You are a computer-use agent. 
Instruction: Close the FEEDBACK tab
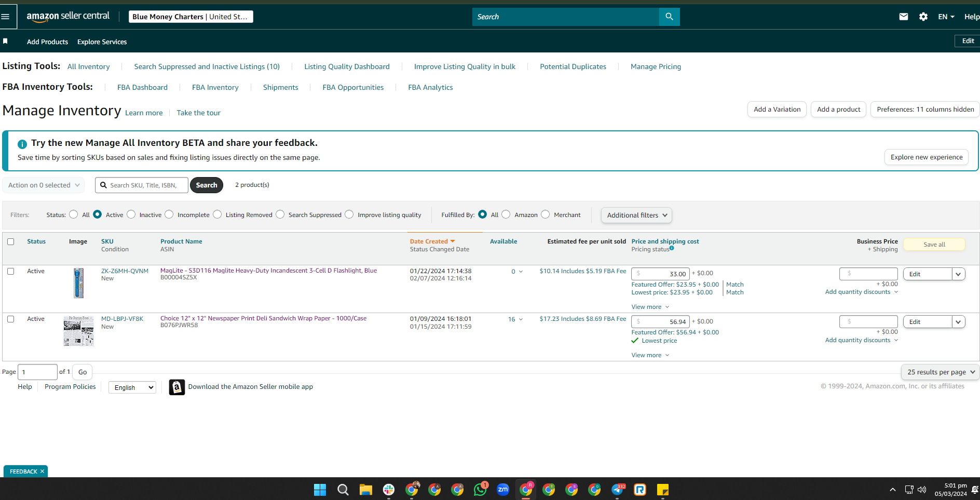click(42, 471)
